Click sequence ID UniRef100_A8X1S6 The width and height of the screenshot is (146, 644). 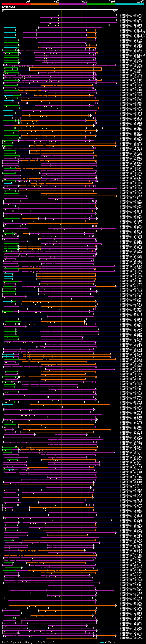[x=131, y=145]
